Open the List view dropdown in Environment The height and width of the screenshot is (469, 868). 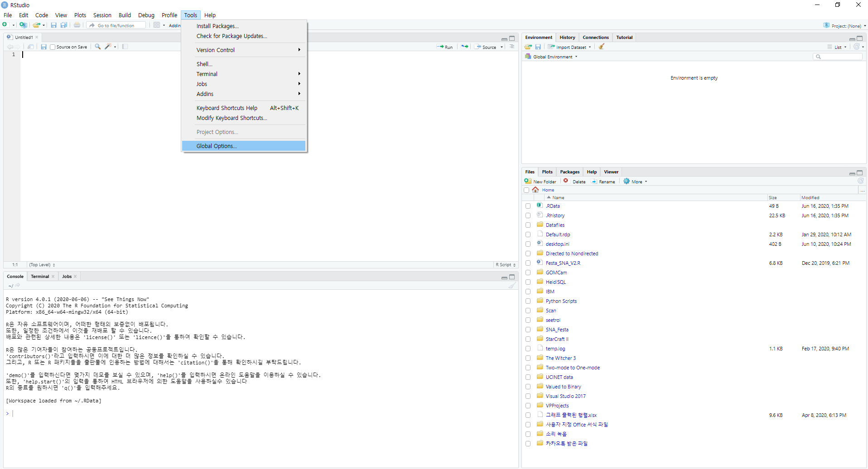click(x=837, y=47)
